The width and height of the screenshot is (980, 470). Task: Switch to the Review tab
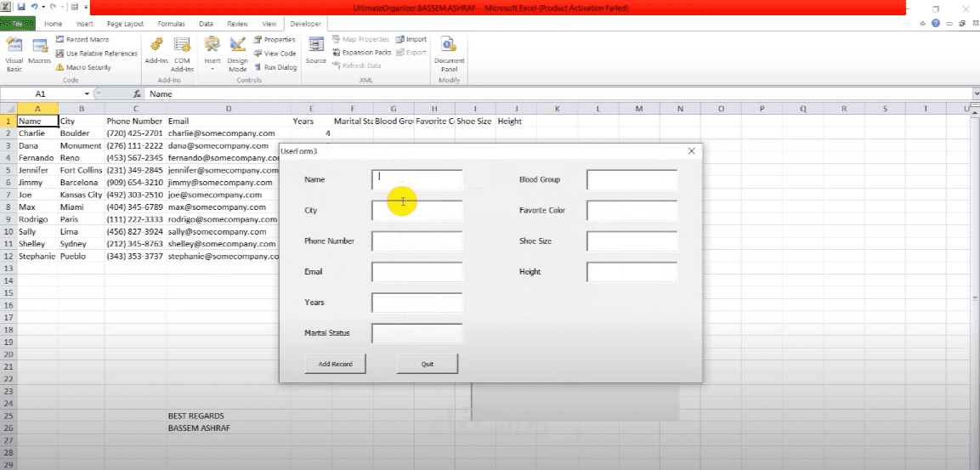(x=237, y=24)
